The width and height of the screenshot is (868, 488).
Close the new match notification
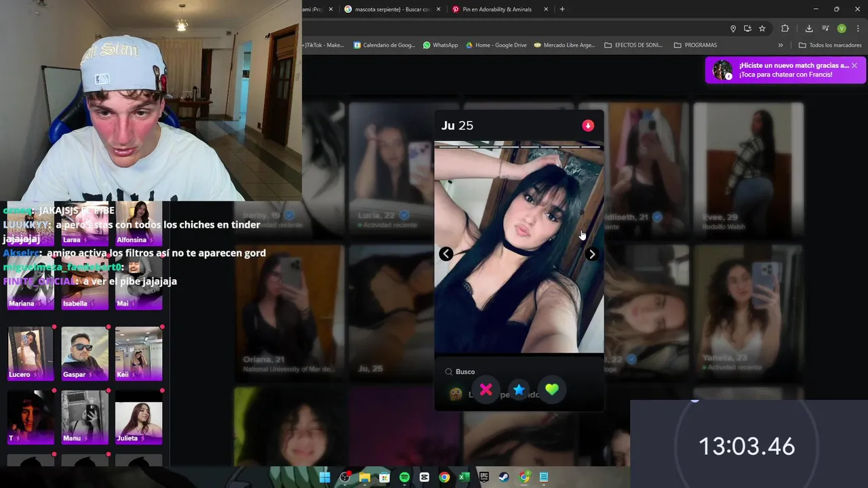[854, 65]
